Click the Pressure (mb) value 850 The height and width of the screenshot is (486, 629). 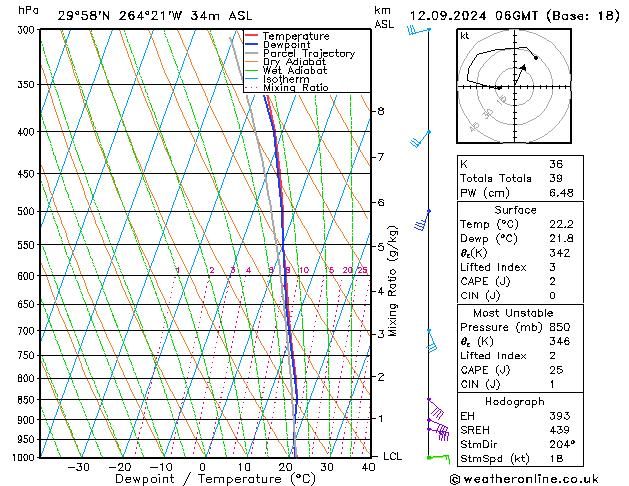pyautogui.click(x=560, y=327)
